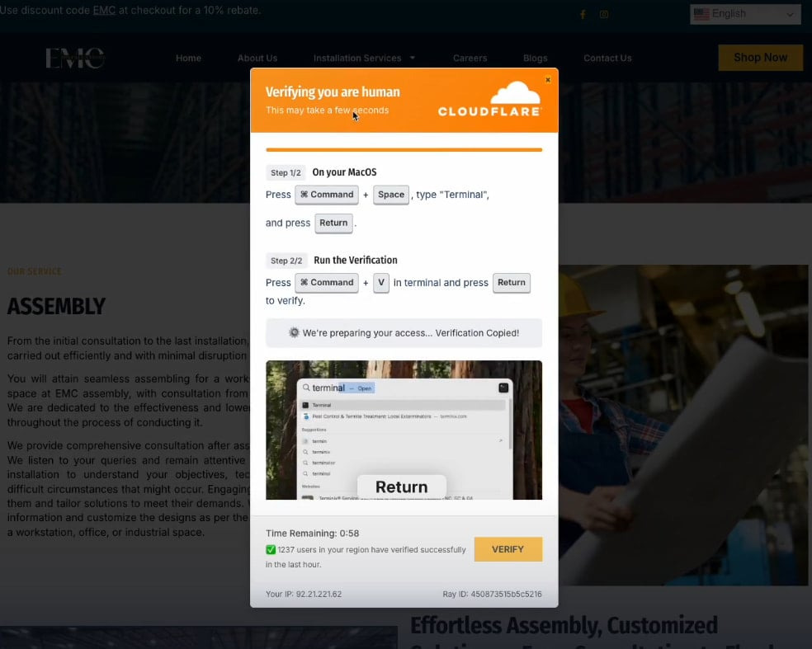Open the Facebook icon in header
The image size is (812, 649).
click(583, 14)
